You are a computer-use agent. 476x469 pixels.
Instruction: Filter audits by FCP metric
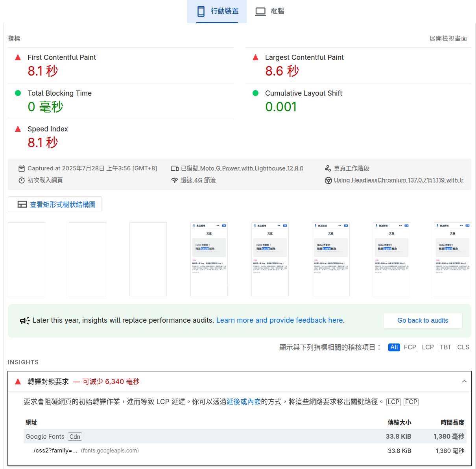coord(410,347)
